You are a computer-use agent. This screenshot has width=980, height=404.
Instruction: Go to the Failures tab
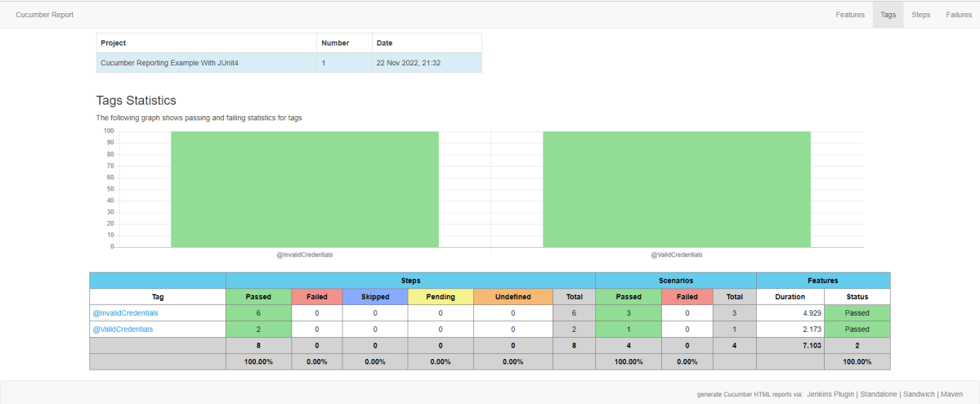[959, 15]
